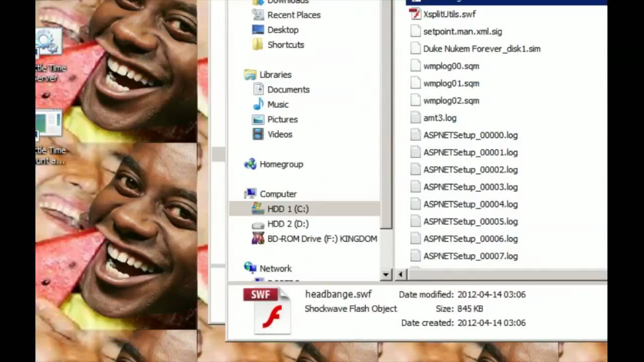Select file ASPNETSetup_00002.log
The height and width of the screenshot is (362, 644).
tap(470, 169)
